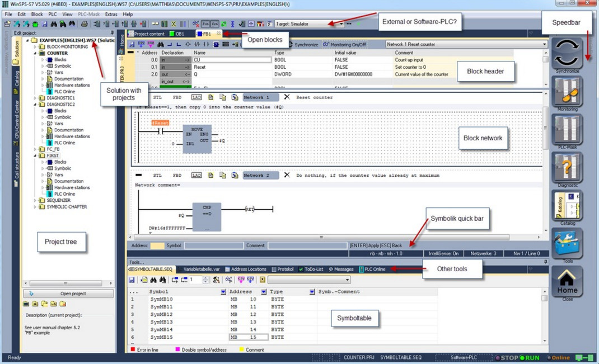
Task: Open the Catalog panel from the Speedbar
Action: tap(567, 206)
